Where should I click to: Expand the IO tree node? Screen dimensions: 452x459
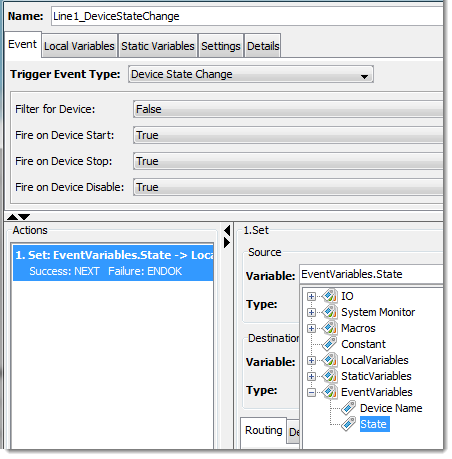pos(311,296)
